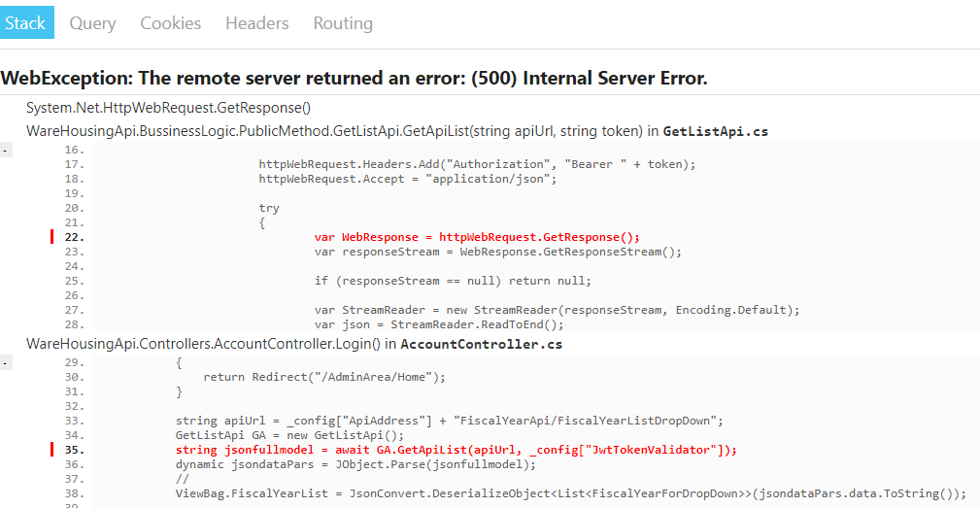Click highlighted line 22 var WebResponse

[477, 237]
